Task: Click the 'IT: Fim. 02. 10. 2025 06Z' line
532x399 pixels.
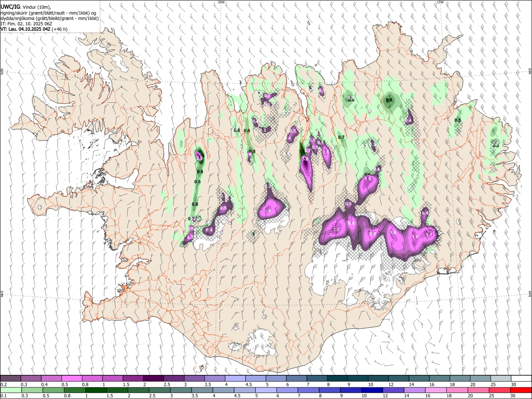Action: point(26,24)
